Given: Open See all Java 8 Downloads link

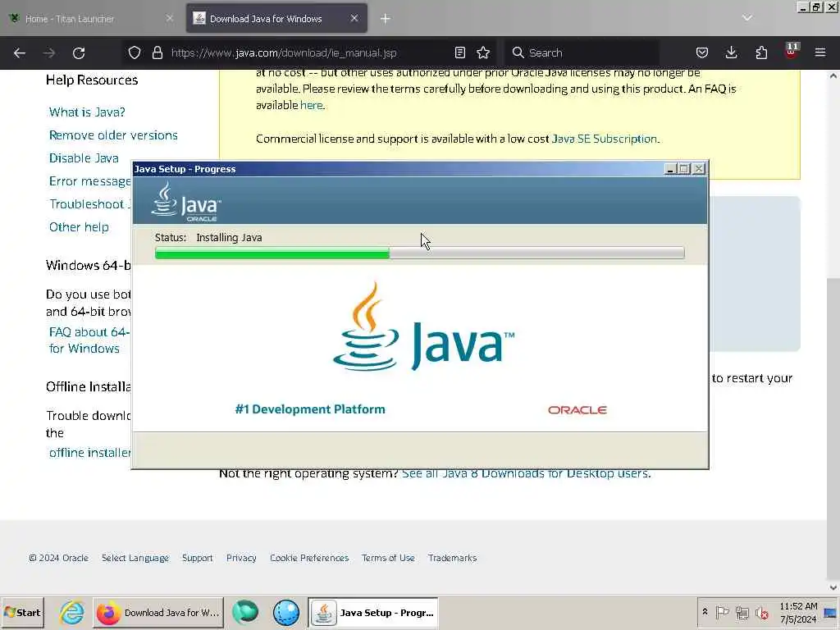Looking at the screenshot, I should 526,473.
